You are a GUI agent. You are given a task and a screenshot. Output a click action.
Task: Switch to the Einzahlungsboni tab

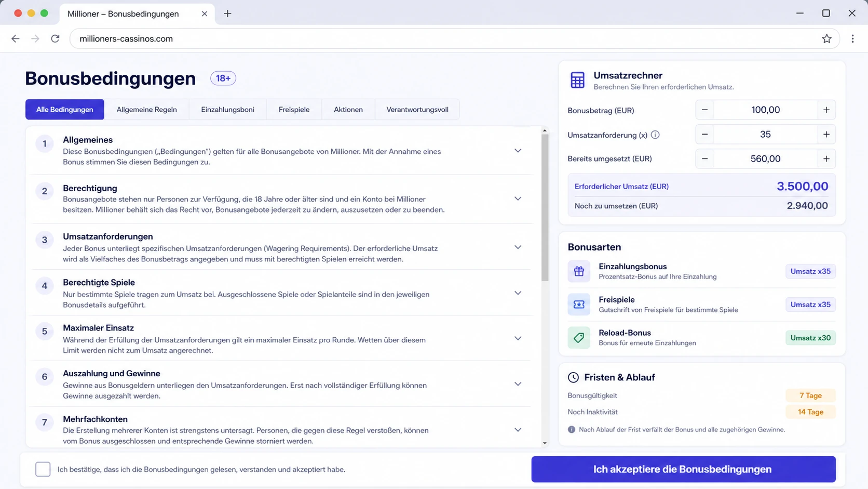pos(228,110)
